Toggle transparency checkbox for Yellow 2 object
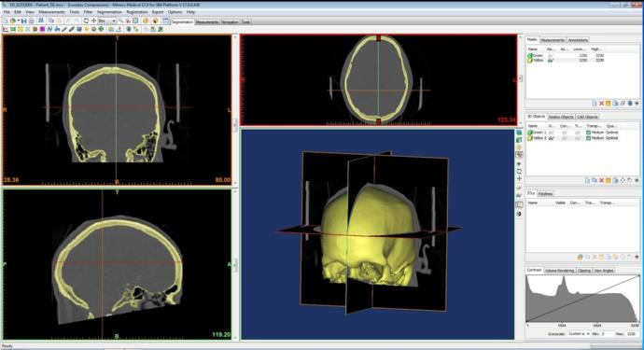This screenshot has height=350, width=644. point(588,138)
